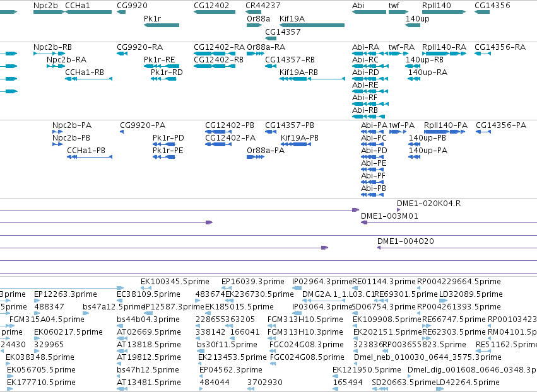Click the Pk1r-PE protein label
Screen dimensions: 537x392
point(168,151)
